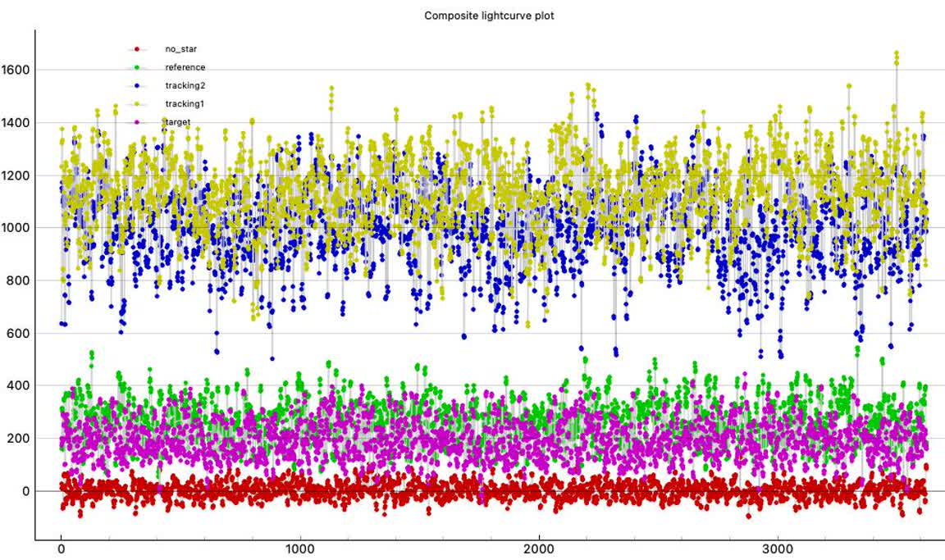Click the red no_star legend marker
The width and height of the screenshot is (945, 560).
(x=137, y=49)
